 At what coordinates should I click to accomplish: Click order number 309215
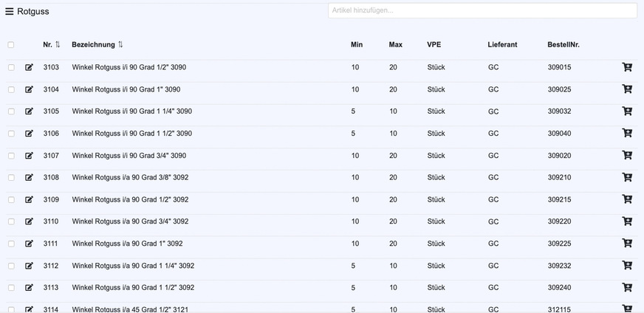[559, 199]
